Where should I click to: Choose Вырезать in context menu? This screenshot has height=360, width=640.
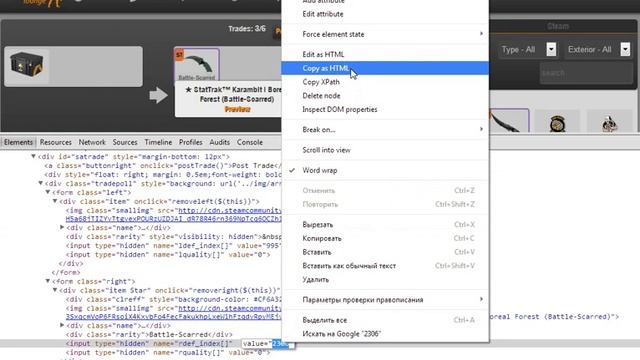tap(385, 225)
